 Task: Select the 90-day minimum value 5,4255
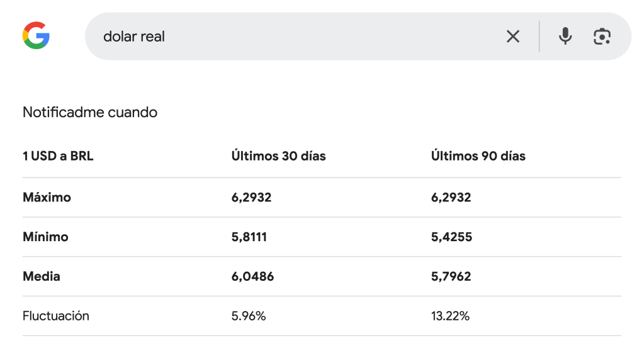[451, 237]
